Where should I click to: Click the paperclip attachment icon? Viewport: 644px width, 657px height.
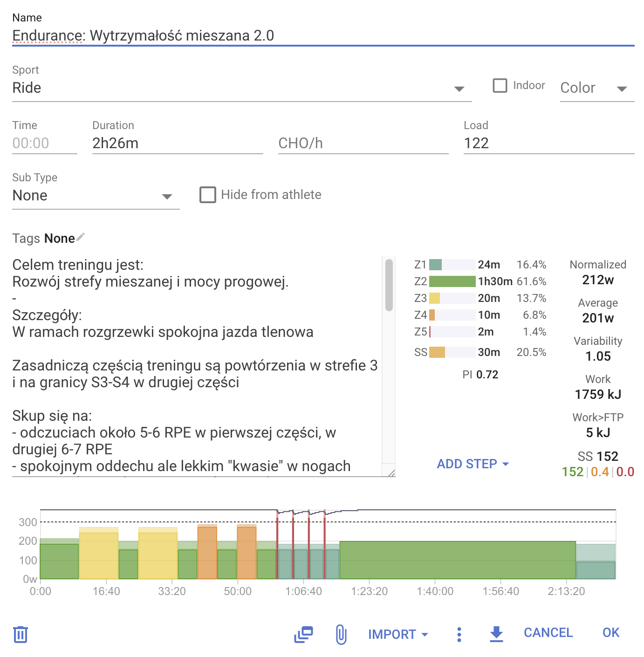[341, 634]
